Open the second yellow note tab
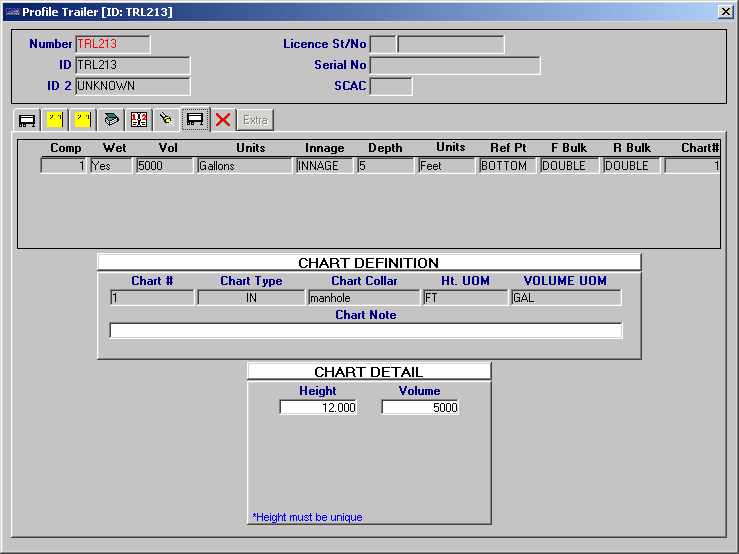This screenshot has height=554, width=739. point(83,120)
